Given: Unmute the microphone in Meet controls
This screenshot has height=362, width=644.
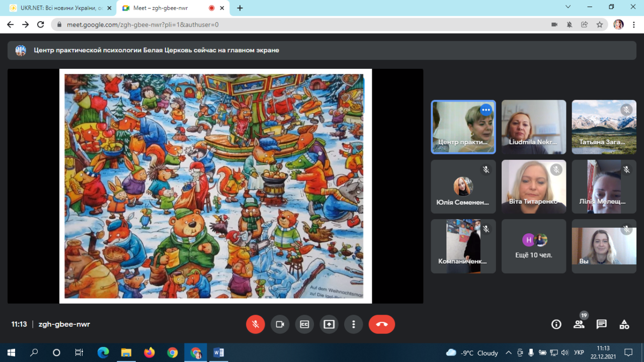Looking at the screenshot, I should click(256, 324).
